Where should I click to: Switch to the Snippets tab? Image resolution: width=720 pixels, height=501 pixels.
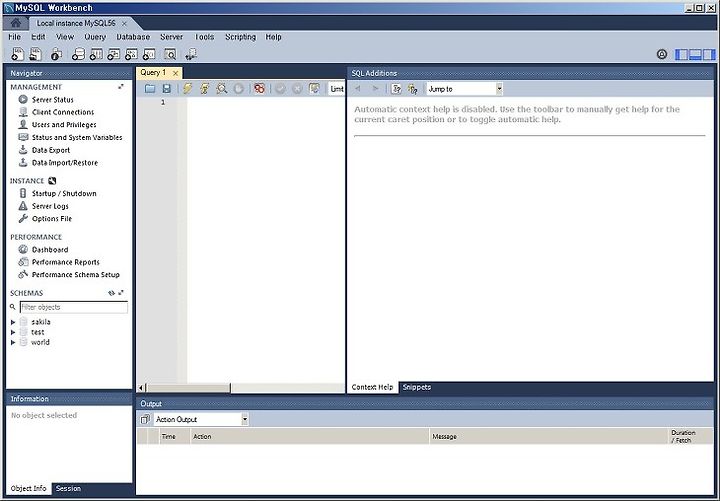416,387
